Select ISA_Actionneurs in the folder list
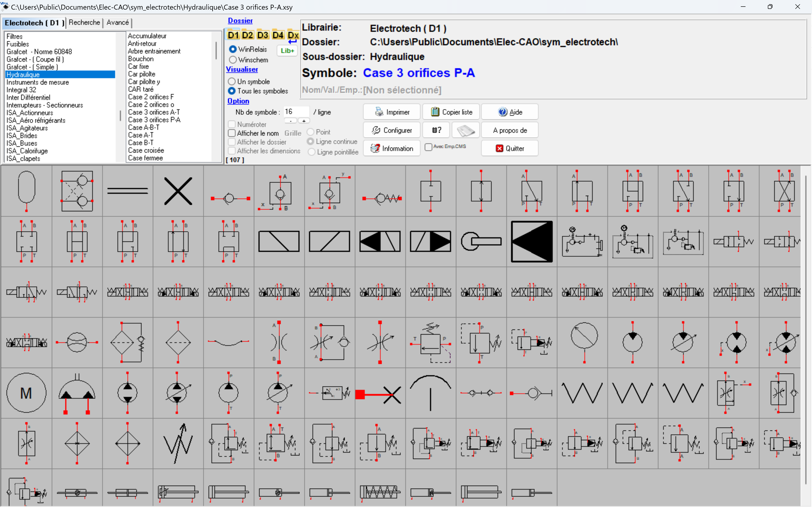812x507 pixels. click(x=30, y=113)
